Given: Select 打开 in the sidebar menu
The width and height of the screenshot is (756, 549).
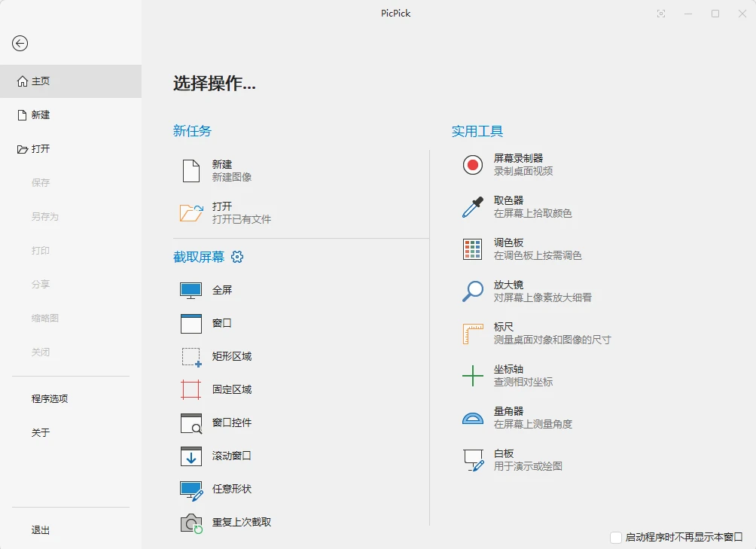Looking at the screenshot, I should coord(71,149).
